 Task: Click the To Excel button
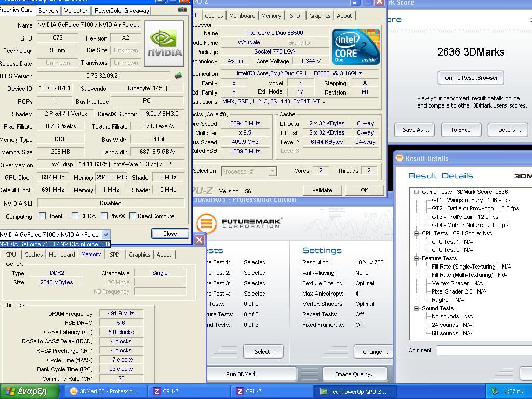pos(461,130)
